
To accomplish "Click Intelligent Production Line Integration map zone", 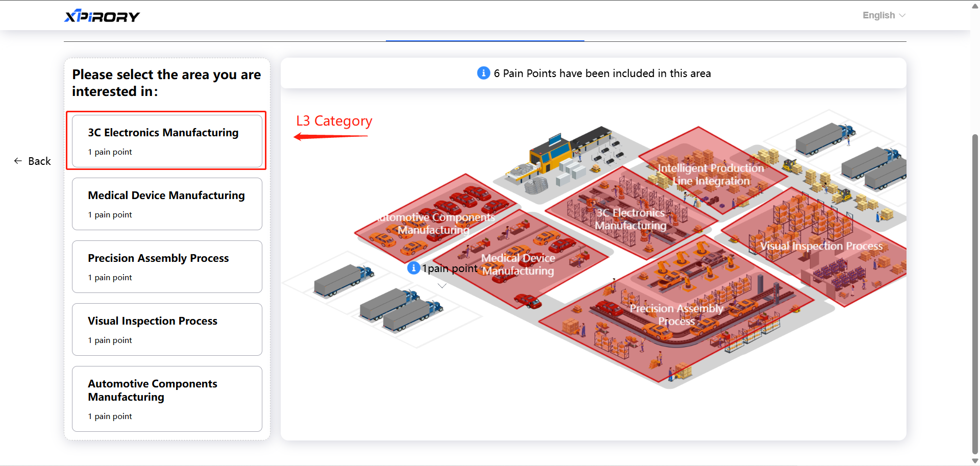I will pos(710,174).
